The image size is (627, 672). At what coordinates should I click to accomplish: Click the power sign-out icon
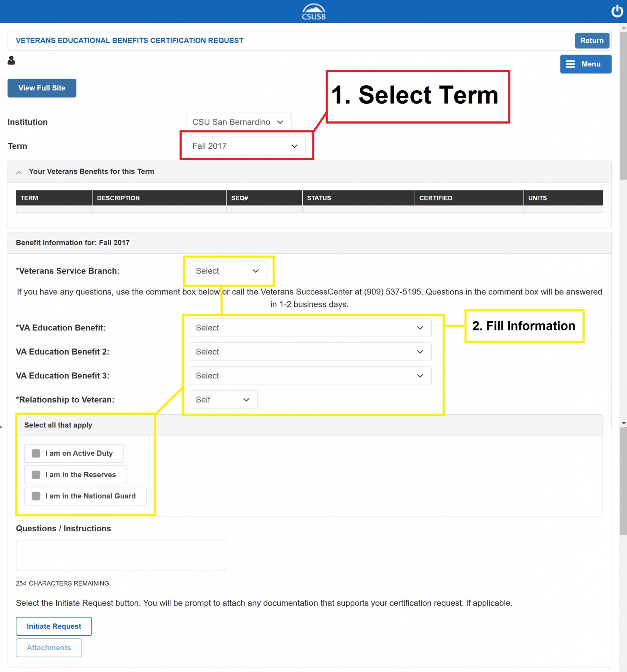tap(617, 11)
